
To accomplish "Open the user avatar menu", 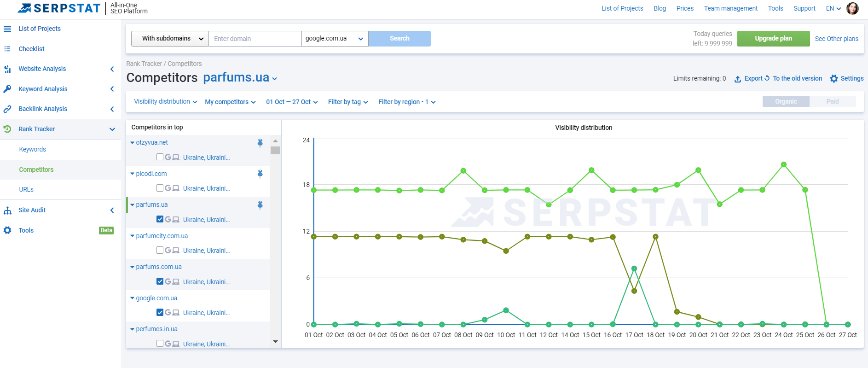I will 852,8.
